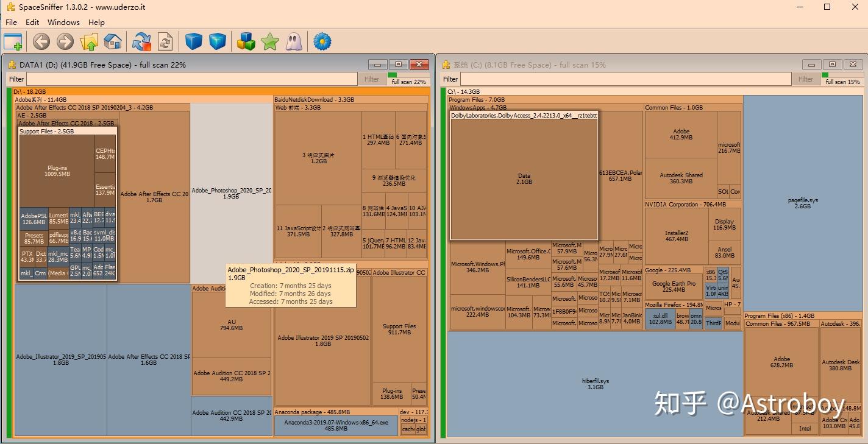Screen dimensions: 868x444
Task: Select the Microsoft.Office 149.6MB block
Action: point(528,255)
